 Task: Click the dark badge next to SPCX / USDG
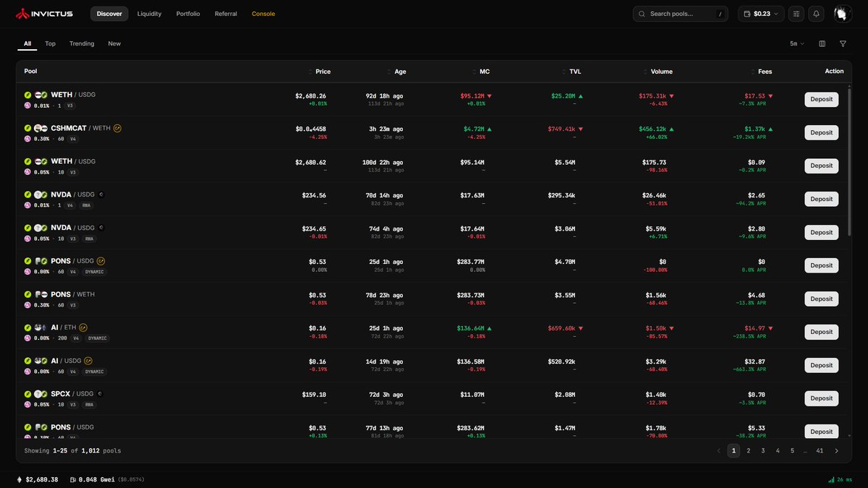[x=101, y=394]
